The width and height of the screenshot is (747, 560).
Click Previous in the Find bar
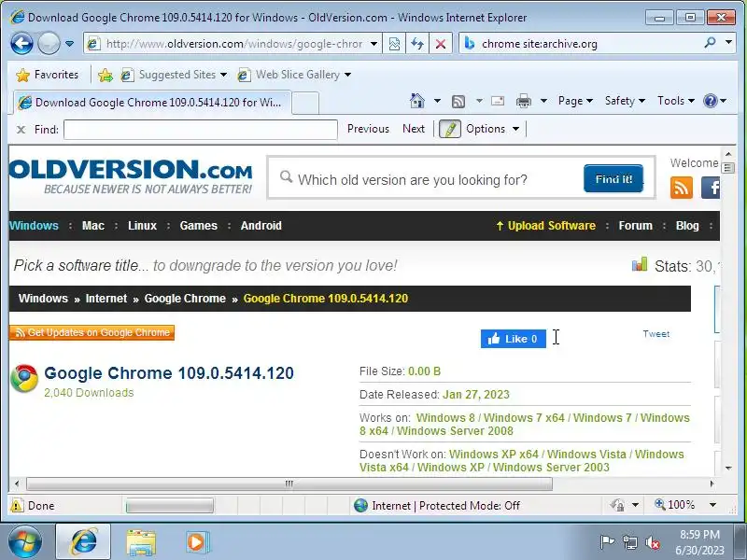368,129
